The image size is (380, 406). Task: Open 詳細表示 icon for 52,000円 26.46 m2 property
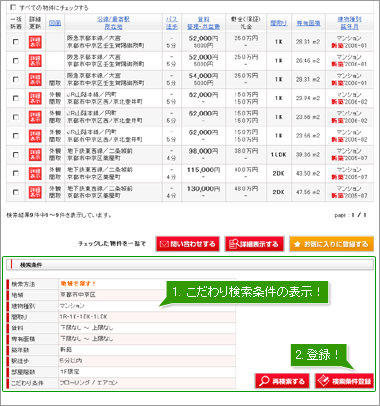(x=35, y=60)
